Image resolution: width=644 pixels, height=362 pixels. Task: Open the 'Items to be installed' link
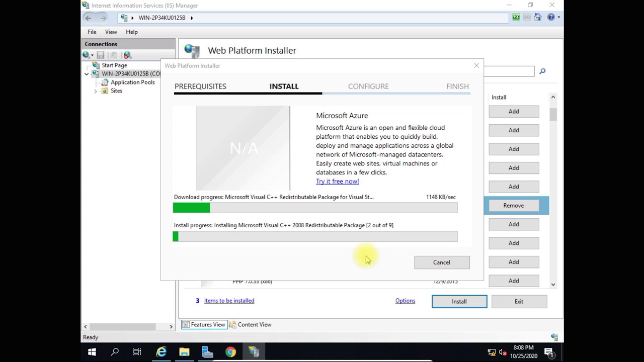point(229,301)
